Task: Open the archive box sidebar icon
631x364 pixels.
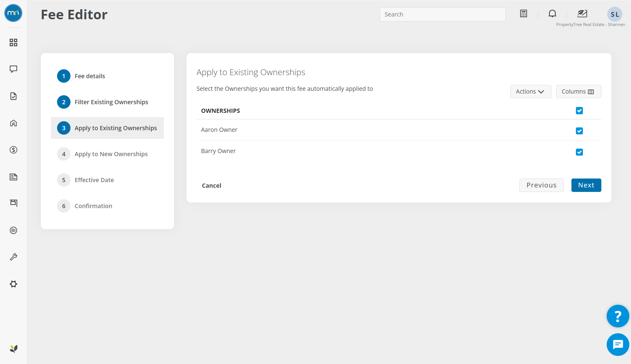Action: pyautogui.click(x=13, y=203)
